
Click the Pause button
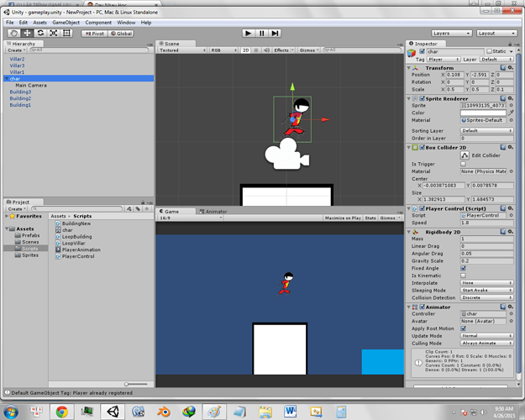tap(261, 34)
